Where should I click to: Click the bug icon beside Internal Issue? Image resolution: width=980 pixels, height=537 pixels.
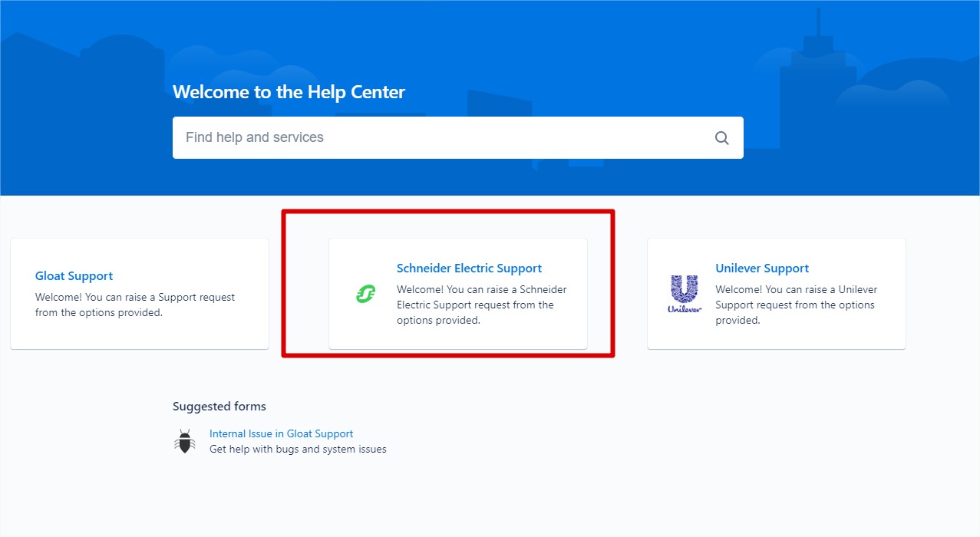pos(184,441)
